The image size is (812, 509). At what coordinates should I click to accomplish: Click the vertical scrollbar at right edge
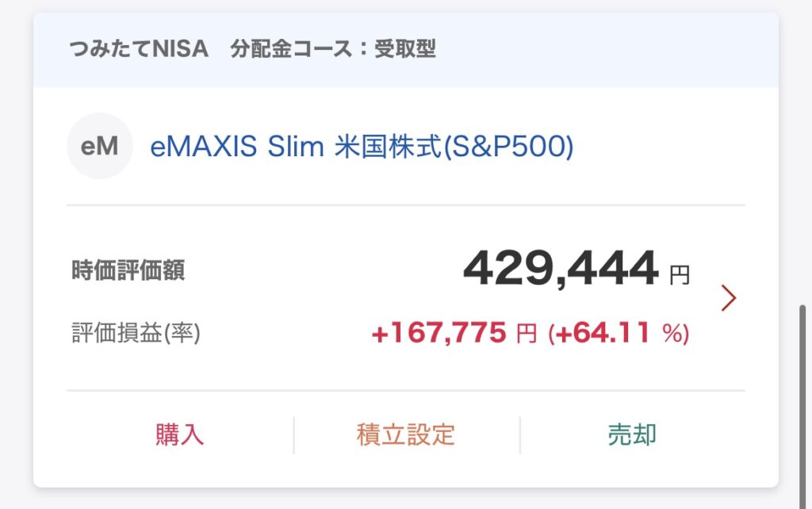coord(802,407)
